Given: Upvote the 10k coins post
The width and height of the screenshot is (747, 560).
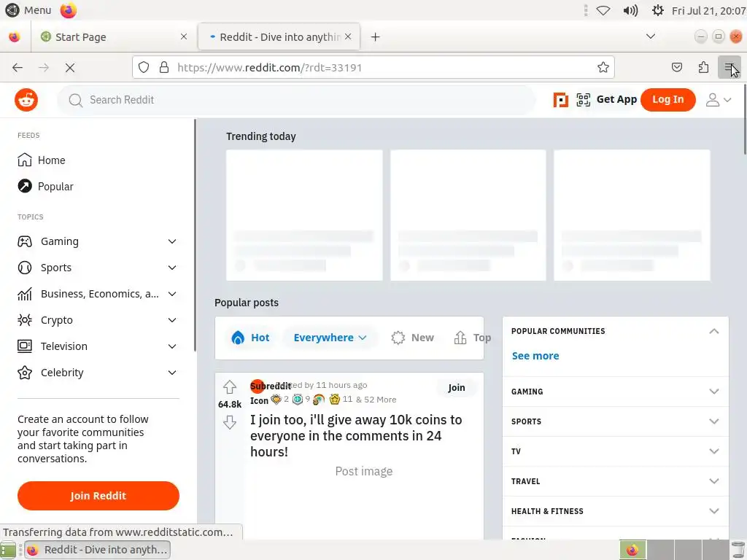Looking at the screenshot, I should (230, 386).
